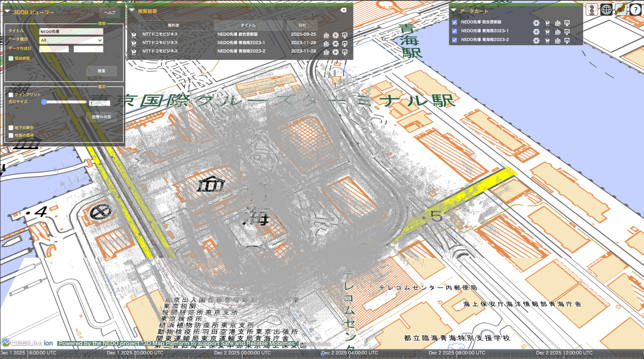The width and height of the screenshot is (644, 359).
Task: Open metadata icon for 統合更新版 search result
Action: 326,35
